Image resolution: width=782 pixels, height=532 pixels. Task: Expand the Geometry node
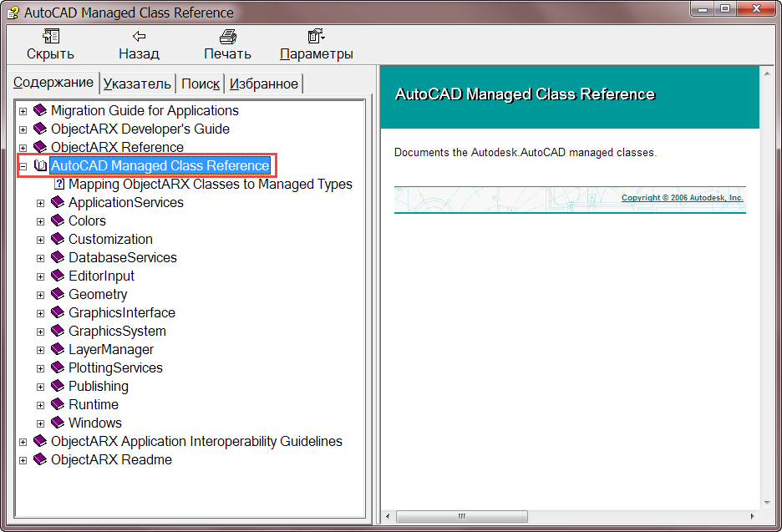(41, 295)
